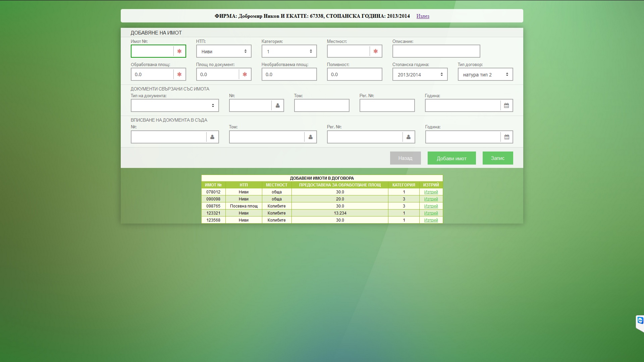644x362 pixels.
Task: Click the red asterisk in Местност field
Action: (376, 51)
